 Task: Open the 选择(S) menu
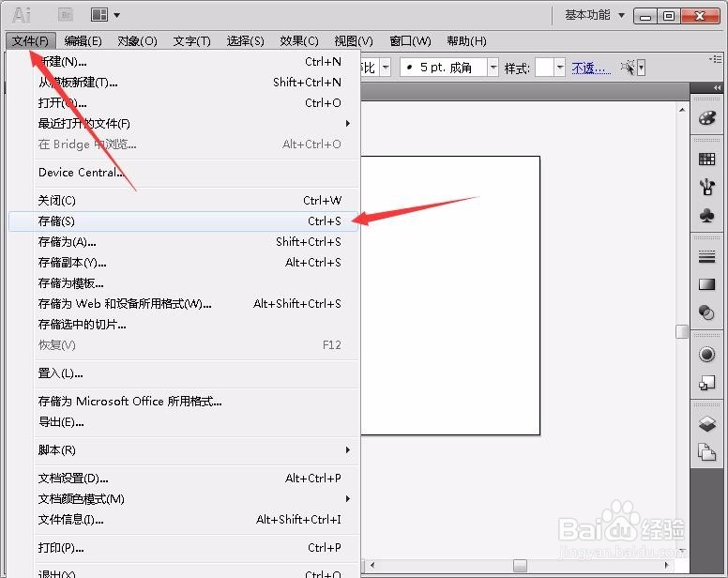pos(245,41)
